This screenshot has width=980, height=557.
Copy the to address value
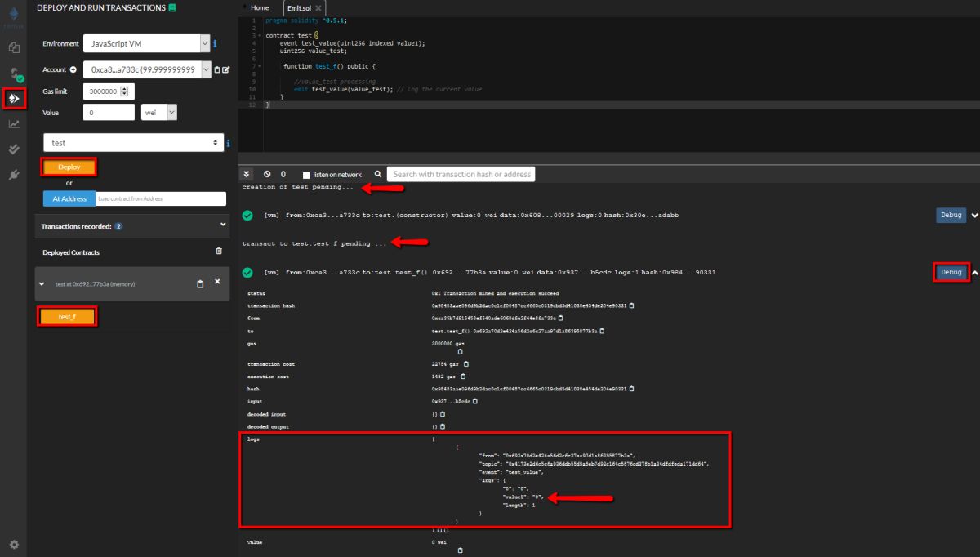tap(604, 331)
